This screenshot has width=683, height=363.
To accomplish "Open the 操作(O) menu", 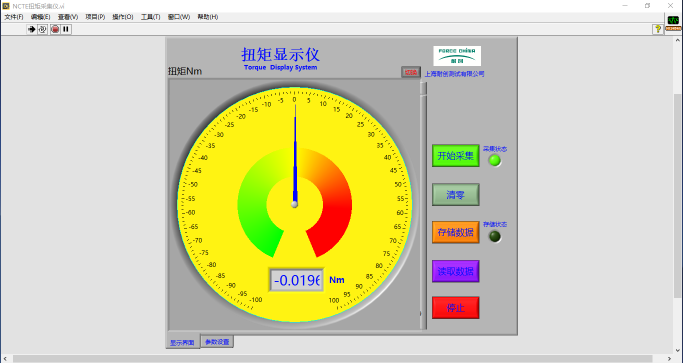I will [x=123, y=17].
